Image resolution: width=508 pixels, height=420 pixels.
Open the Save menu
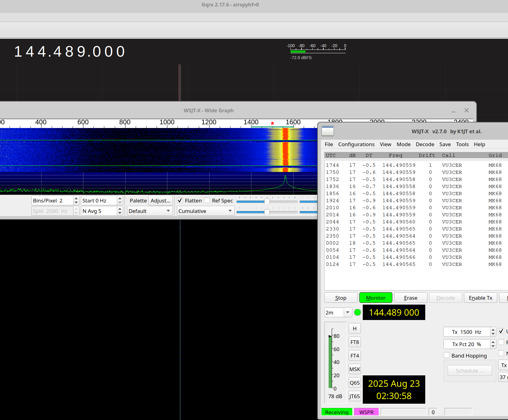445,144
